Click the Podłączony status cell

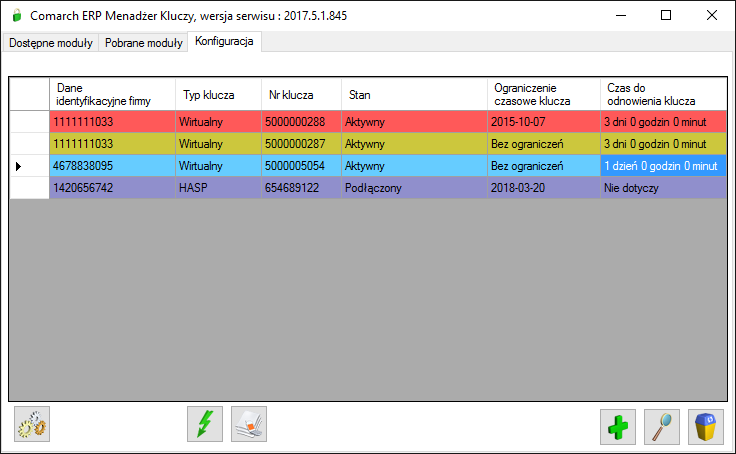point(414,188)
